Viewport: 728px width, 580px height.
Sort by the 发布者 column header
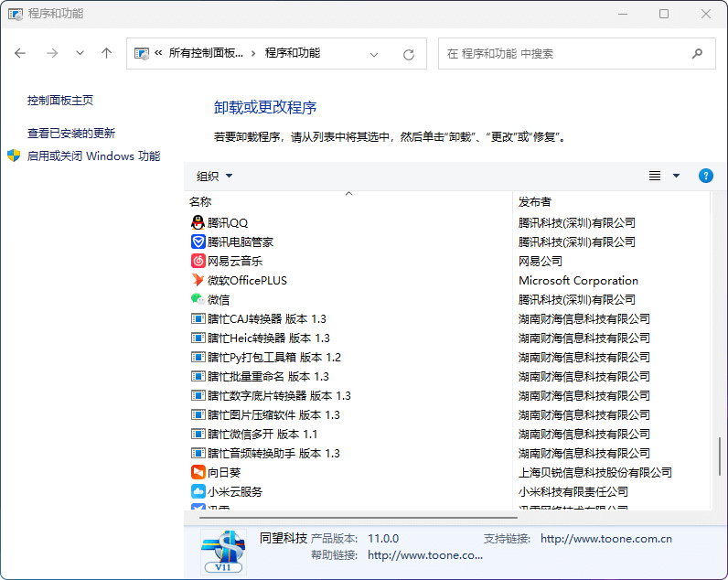click(x=612, y=201)
